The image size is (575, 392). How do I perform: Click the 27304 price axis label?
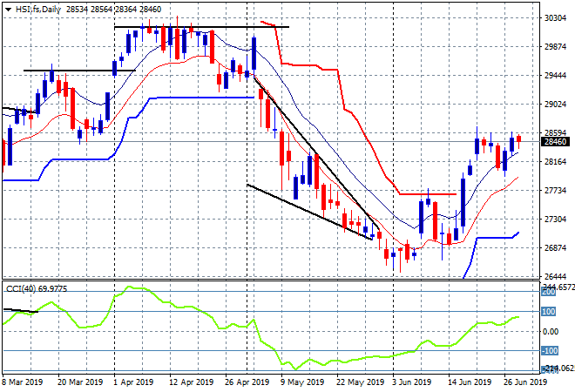coord(555,220)
